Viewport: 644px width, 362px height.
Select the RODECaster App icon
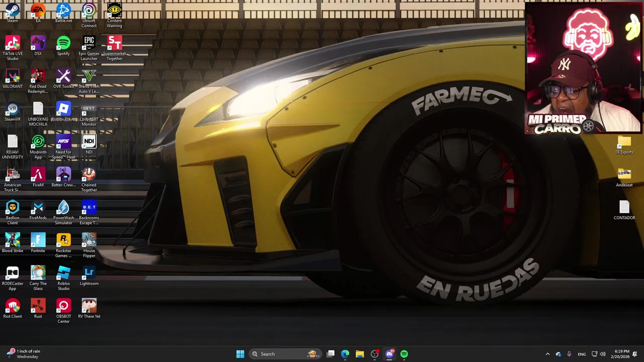[13, 279]
